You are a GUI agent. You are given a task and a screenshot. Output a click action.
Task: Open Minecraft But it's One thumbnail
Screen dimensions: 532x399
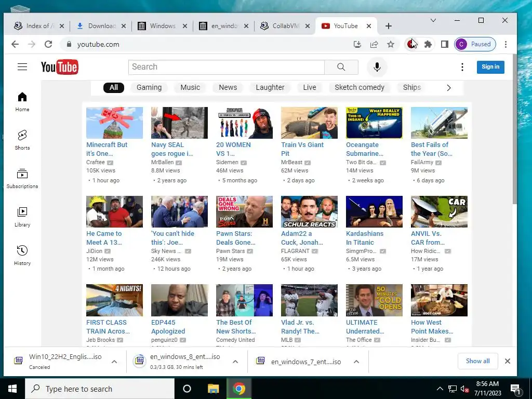[x=114, y=123]
